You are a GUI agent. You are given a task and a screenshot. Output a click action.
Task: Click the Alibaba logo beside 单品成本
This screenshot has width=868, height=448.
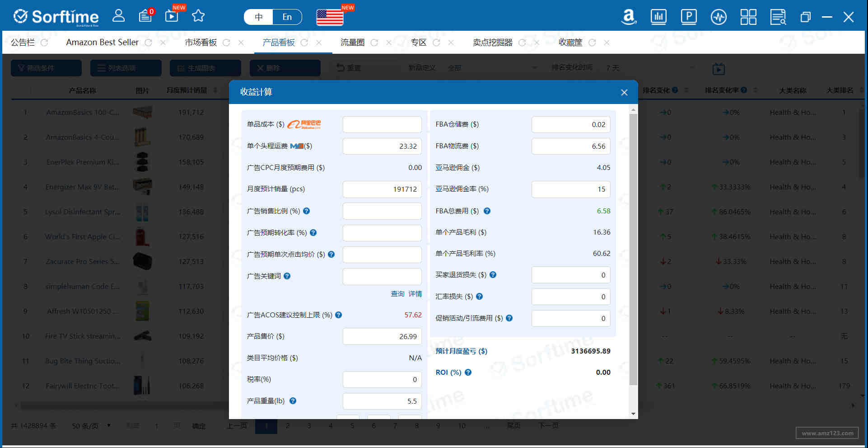pos(304,124)
